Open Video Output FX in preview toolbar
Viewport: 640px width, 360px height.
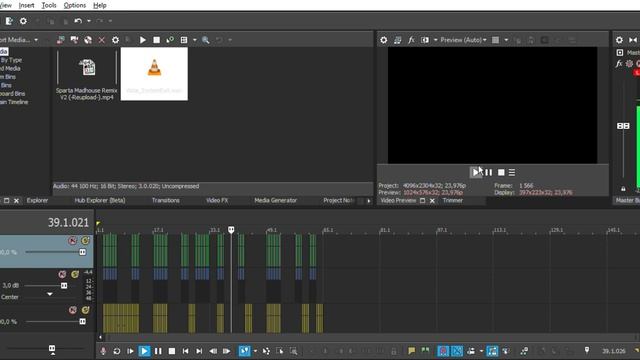click(411, 40)
